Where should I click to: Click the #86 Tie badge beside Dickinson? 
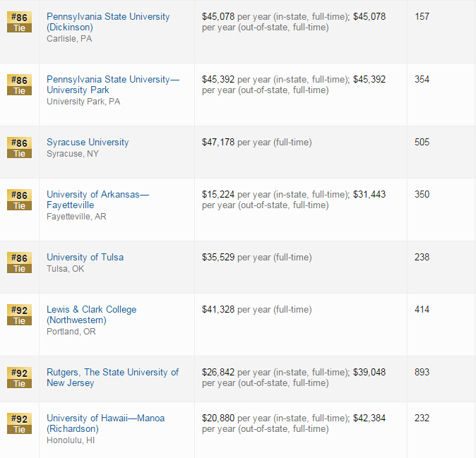click(x=20, y=22)
